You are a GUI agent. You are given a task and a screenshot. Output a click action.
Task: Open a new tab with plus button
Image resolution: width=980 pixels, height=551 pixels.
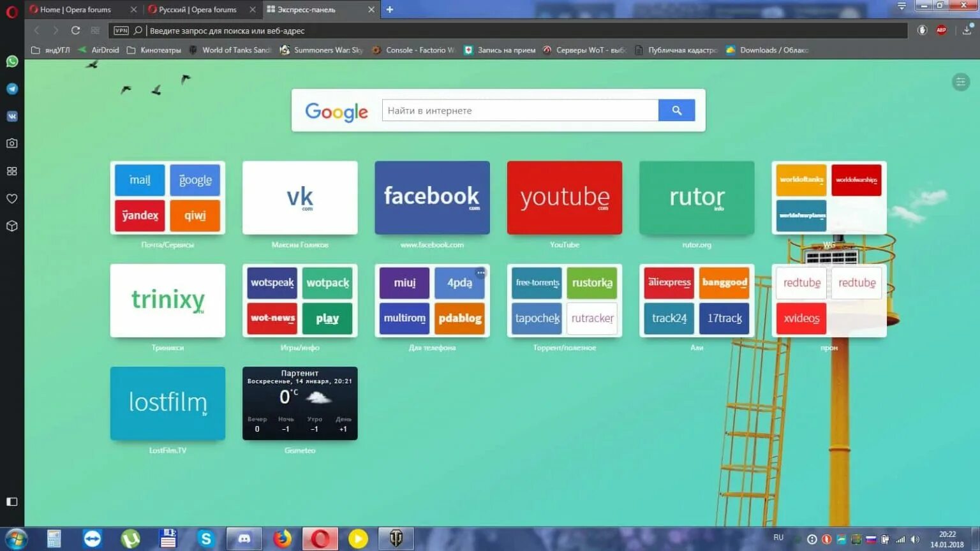(390, 10)
